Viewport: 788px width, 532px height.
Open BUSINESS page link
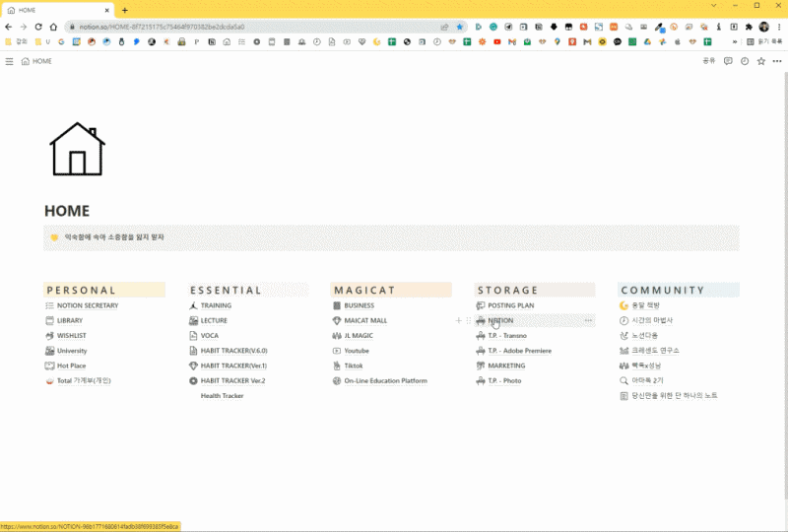coord(360,305)
